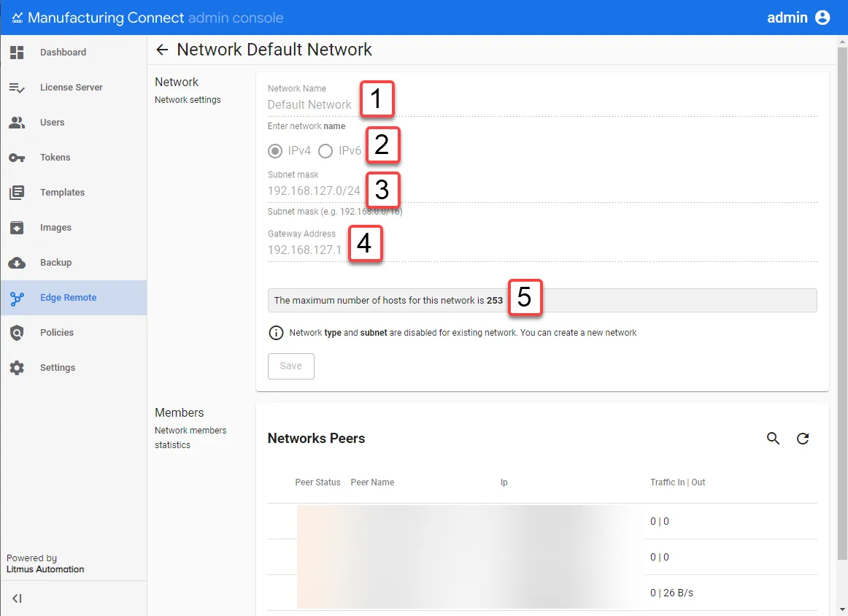Viewport: 848px width, 616px height.
Task: Click the Networks Peers heading
Action: pyautogui.click(x=317, y=438)
